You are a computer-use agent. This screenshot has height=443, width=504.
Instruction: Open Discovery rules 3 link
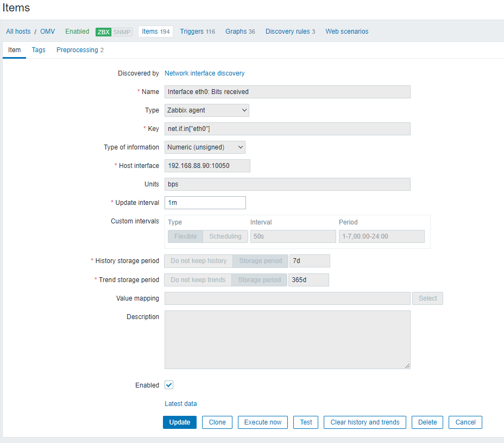point(290,32)
